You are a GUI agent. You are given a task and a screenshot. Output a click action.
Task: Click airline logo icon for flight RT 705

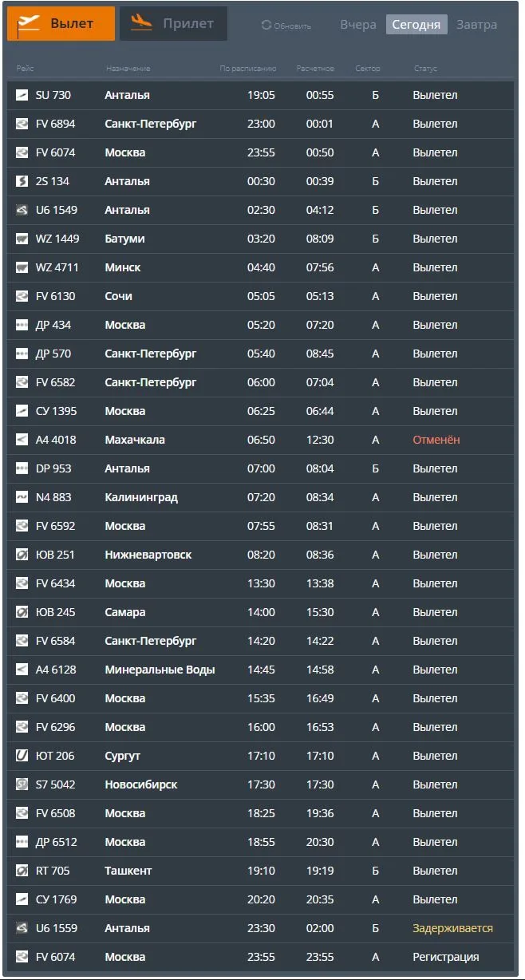tap(22, 871)
